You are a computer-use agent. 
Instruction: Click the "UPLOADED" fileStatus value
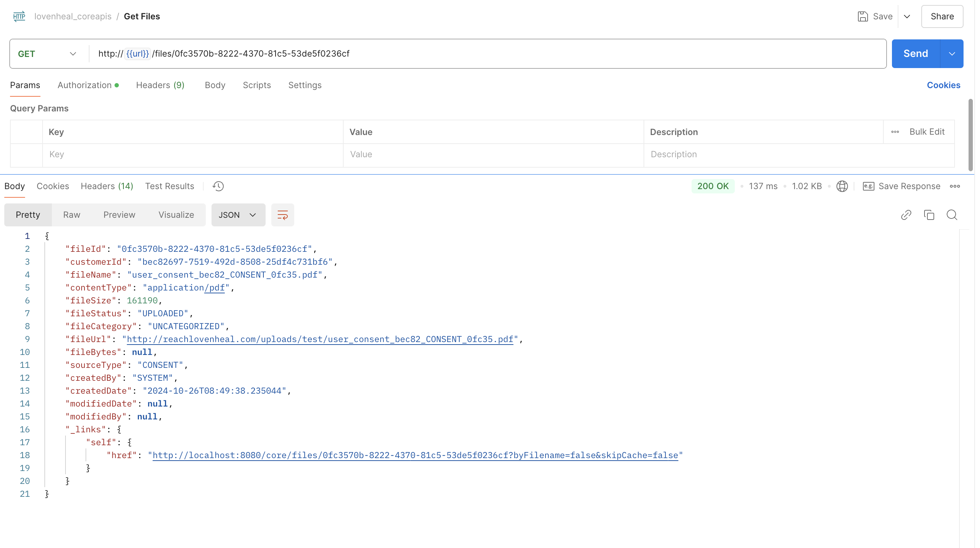tap(163, 314)
